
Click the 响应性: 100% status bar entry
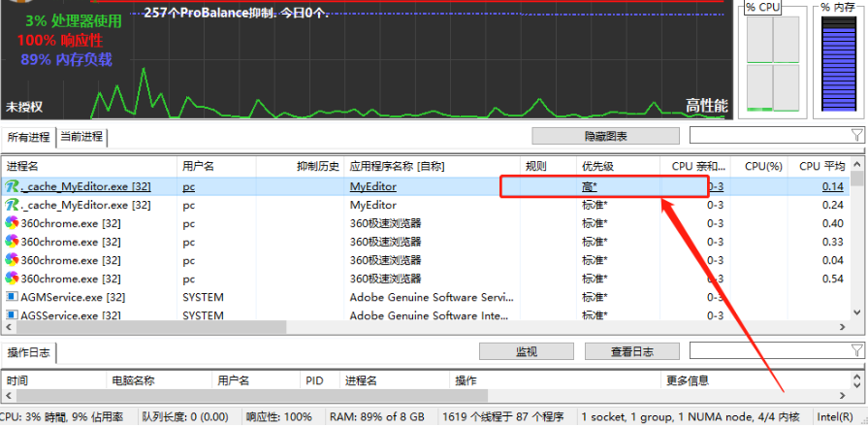coord(278,416)
